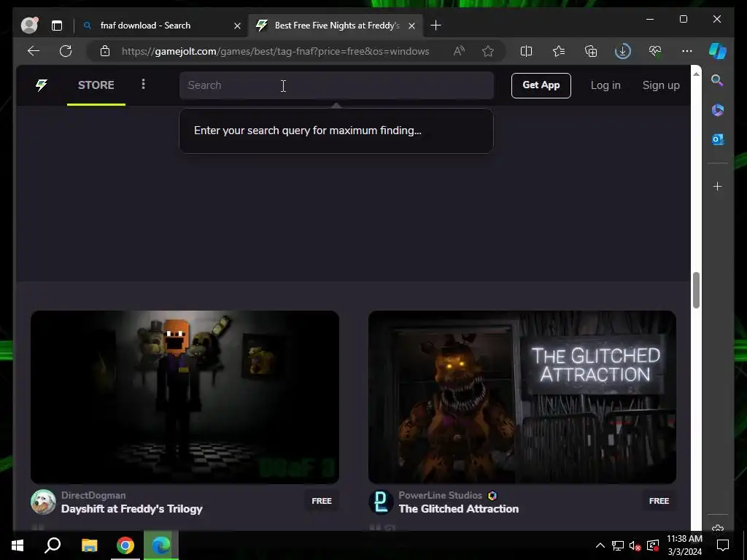Click the Sign up link

coord(661,85)
